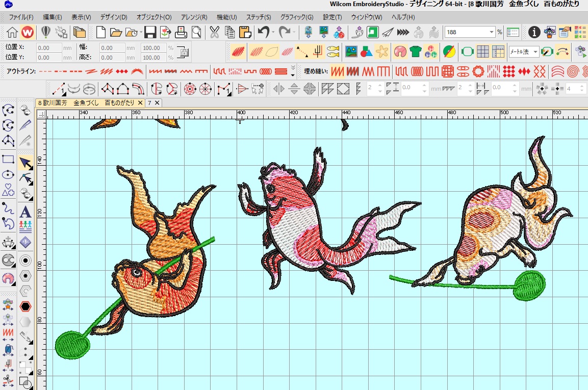Image resolution: width=588 pixels, height=390 pixels.
Task: Choose the ellipse shape tool
Action: pos(8,175)
